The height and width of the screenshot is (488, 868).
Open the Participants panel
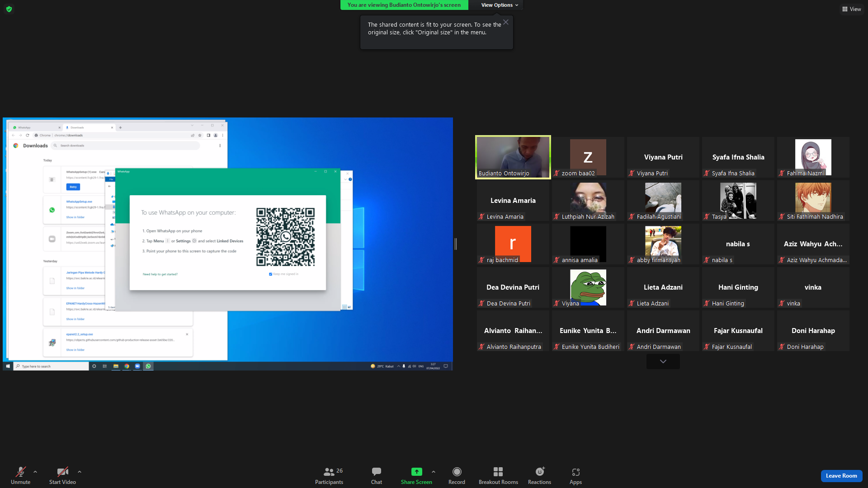[x=329, y=475]
